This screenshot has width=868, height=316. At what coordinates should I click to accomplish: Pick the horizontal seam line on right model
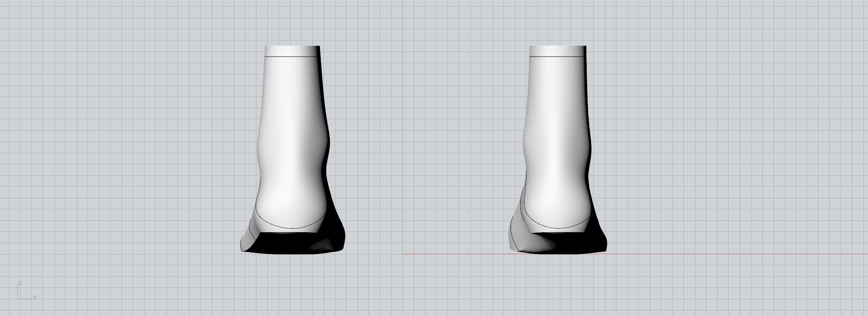point(557,56)
